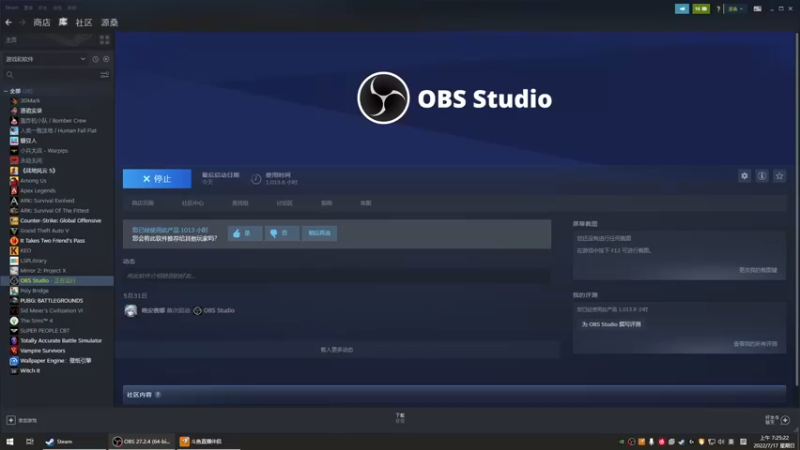This screenshot has height=450, width=800.
Task: Open the Windows Start menu
Action: [x=10, y=441]
